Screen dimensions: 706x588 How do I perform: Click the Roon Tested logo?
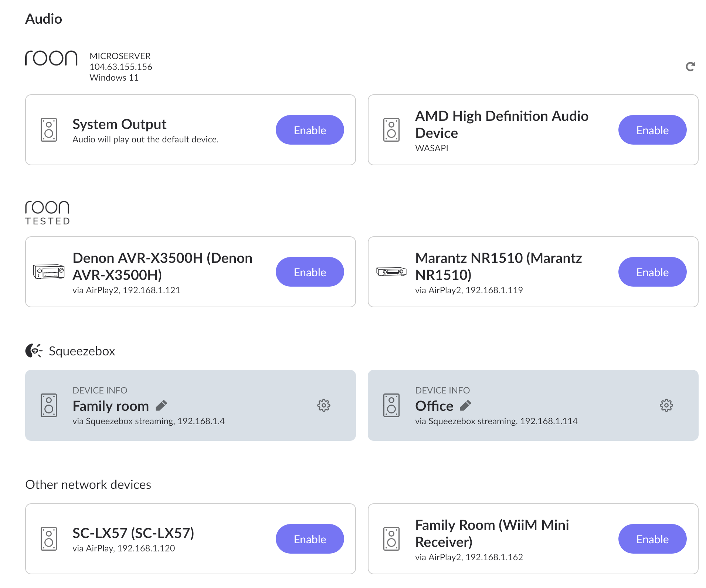(47, 213)
